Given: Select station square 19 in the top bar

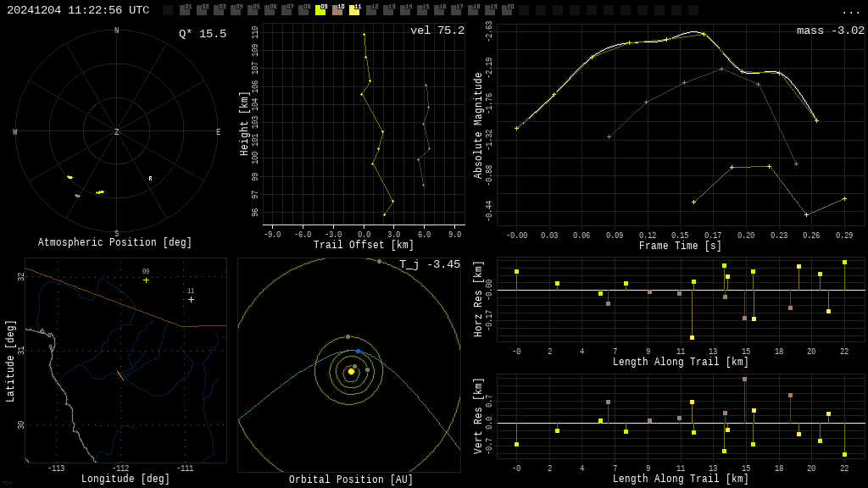Looking at the screenshot, I should click(x=489, y=10).
